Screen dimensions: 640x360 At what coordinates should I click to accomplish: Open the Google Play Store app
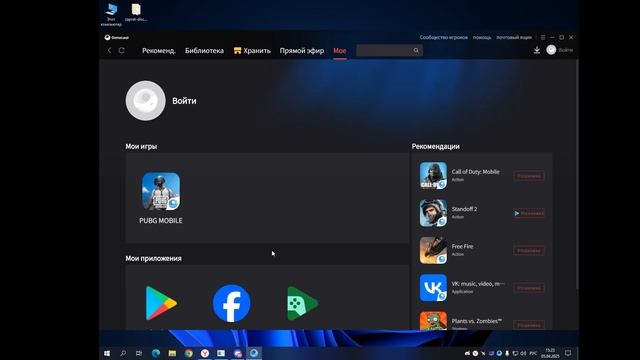161,303
